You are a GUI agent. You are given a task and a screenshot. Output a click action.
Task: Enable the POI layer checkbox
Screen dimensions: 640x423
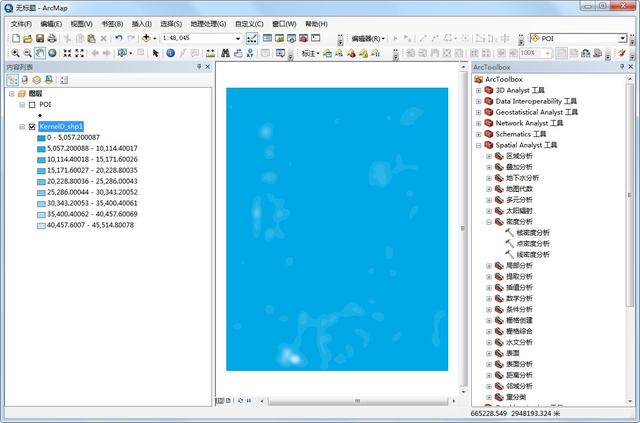(x=32, y=104)
